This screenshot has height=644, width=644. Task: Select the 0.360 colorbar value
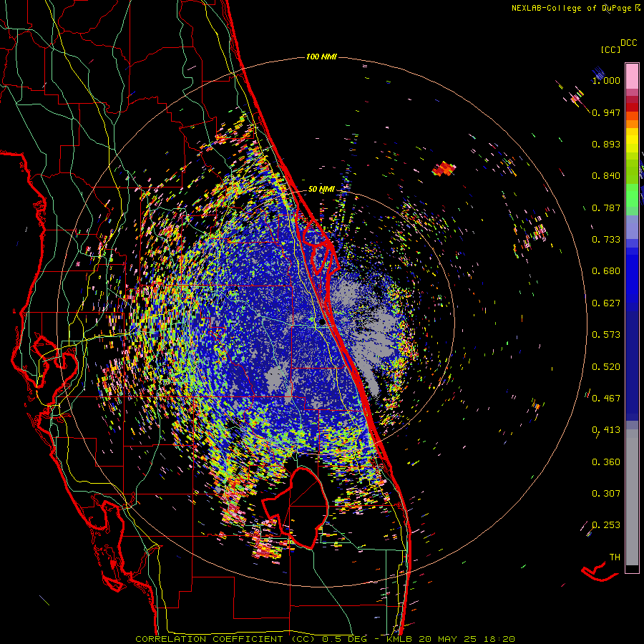606,462
